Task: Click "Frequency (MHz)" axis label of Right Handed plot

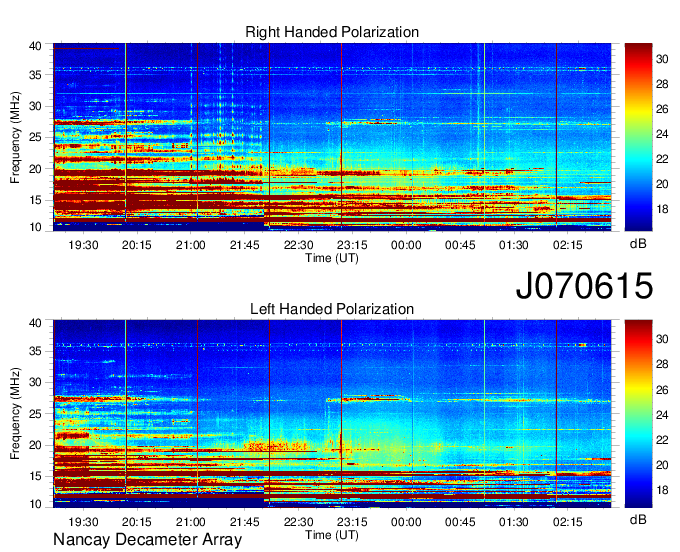Action: pos(15,137)
